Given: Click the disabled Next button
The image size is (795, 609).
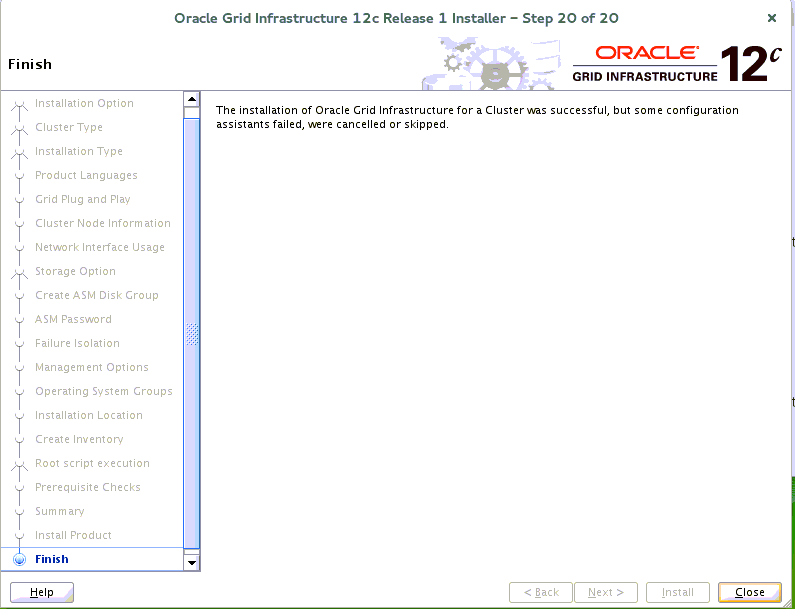Looking at the screenshot, I should point(606,592).
